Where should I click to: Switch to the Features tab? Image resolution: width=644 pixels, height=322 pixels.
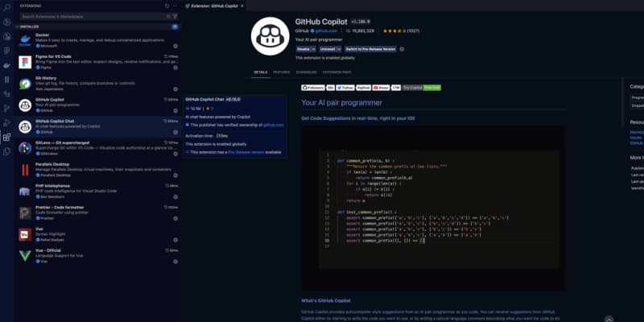(x=281, y=72)
